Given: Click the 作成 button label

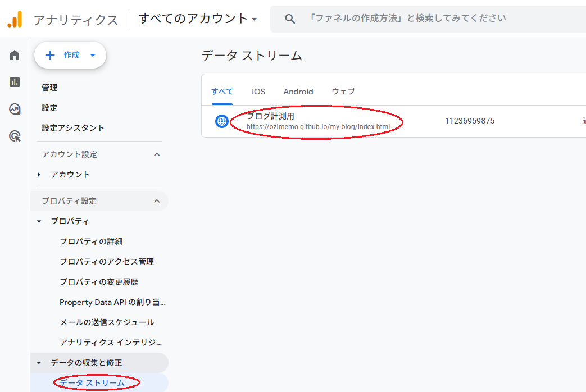Looking at the screenshot, I should 71,55.
